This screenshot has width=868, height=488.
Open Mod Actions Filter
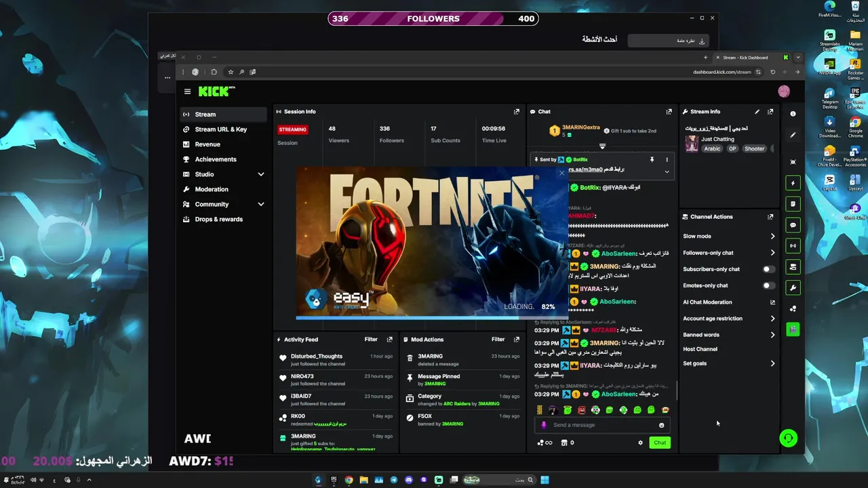coord(498,340)
